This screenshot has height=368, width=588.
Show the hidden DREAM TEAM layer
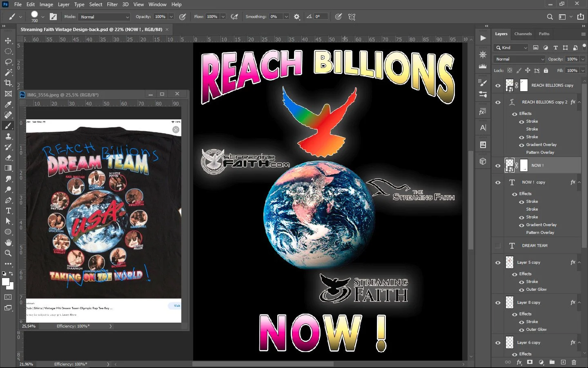click(498, 246)
